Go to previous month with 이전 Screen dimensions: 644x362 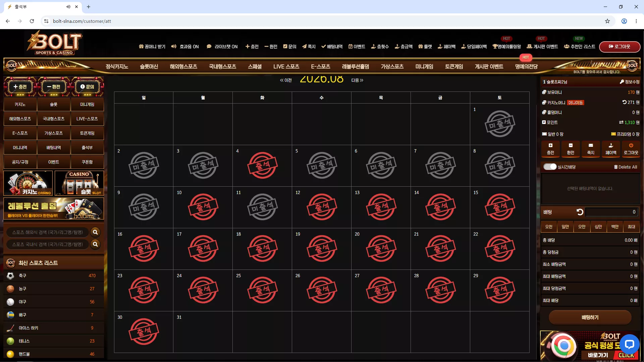(286, 80)
